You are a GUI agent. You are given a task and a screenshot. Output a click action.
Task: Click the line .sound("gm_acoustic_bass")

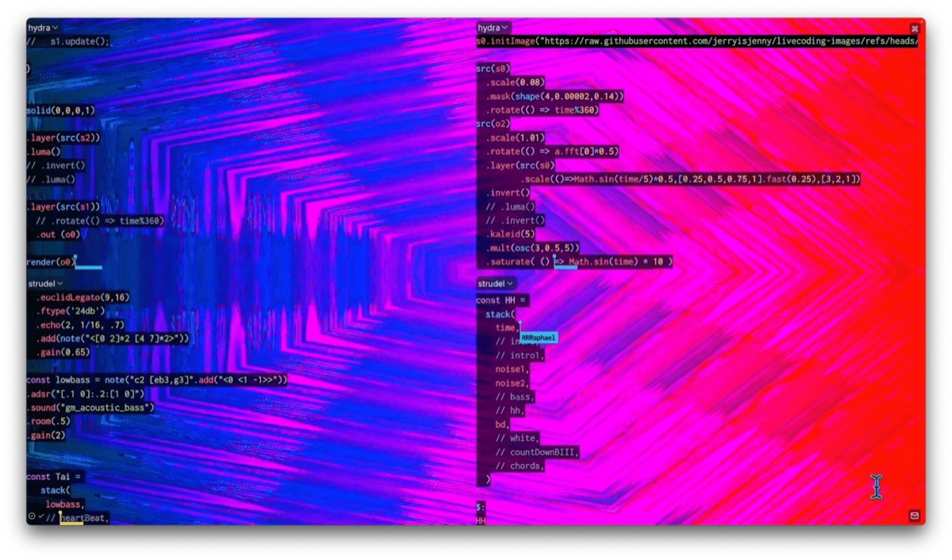90,408
